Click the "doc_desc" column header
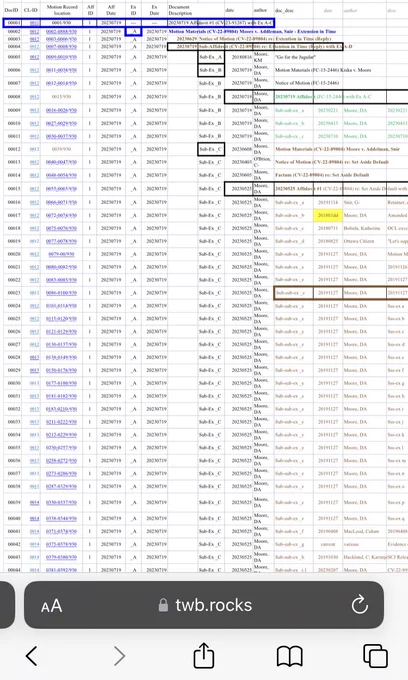408x680 pixels. [284, 10]
